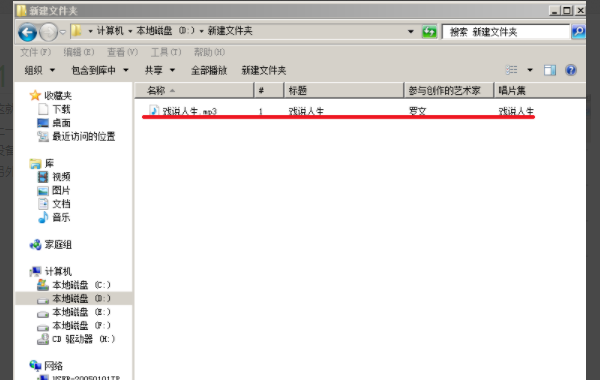600x380 pixels.
Task: Open the 组织 dropdown menu
Action: click(x=40, y=70)
